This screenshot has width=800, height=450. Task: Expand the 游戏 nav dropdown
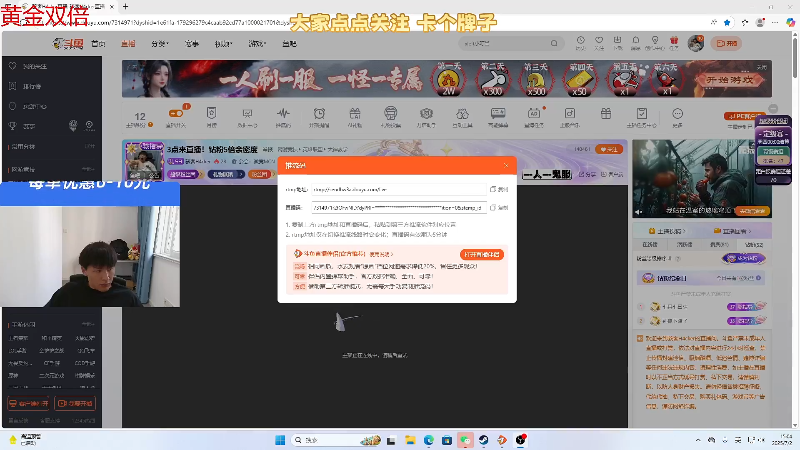coord(257,44)
